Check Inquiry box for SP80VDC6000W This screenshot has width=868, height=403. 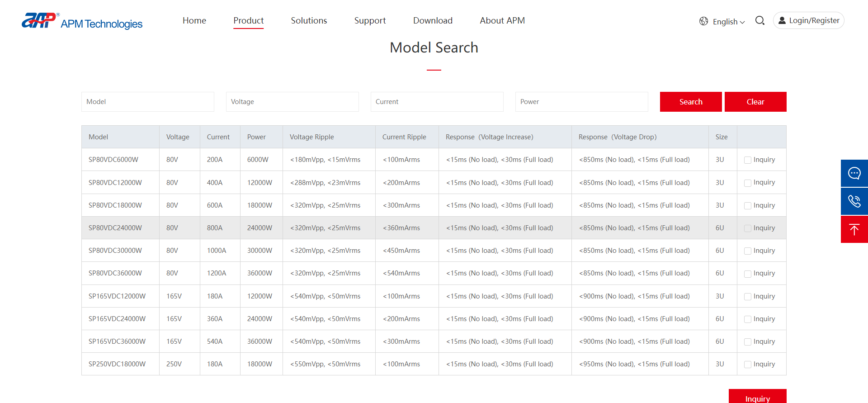coord(748,160)
